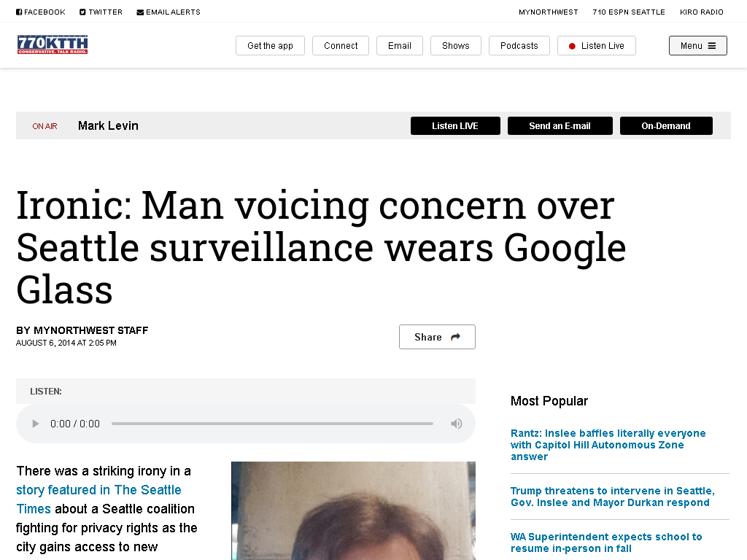
Task: Open the Facebook link in the top bar
Action: tap(41, 12)
